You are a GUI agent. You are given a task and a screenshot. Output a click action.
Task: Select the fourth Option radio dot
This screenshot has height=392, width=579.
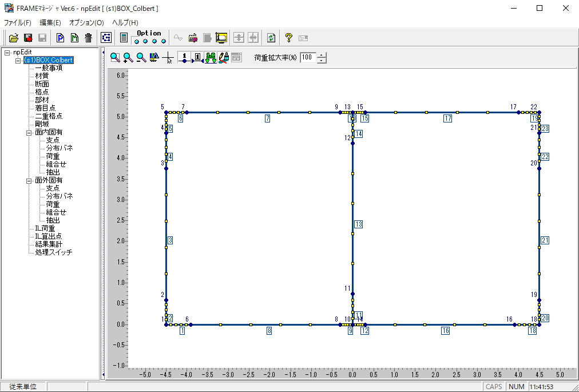tap(163, 41)
